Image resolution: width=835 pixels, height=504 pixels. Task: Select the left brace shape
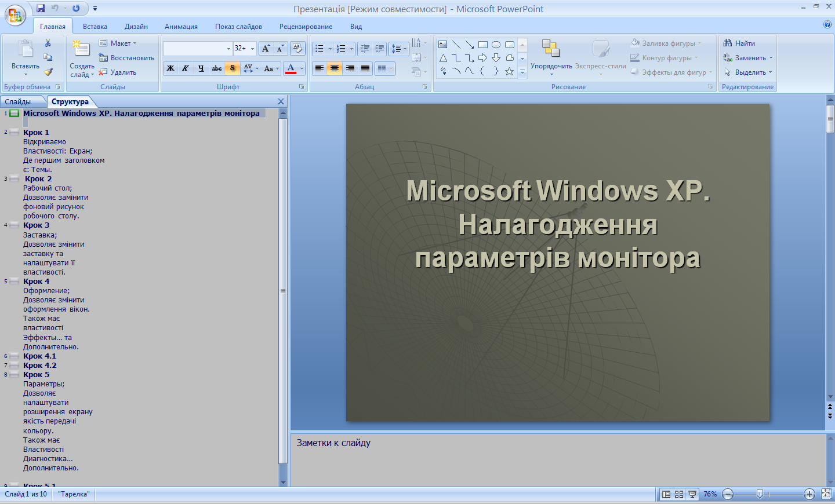pyautogui.click(x=483, y=71)
